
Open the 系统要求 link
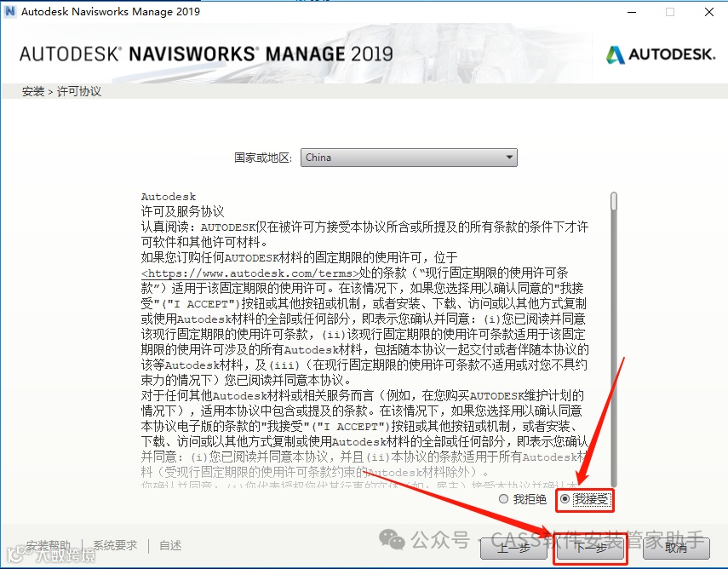click(115, 545)
